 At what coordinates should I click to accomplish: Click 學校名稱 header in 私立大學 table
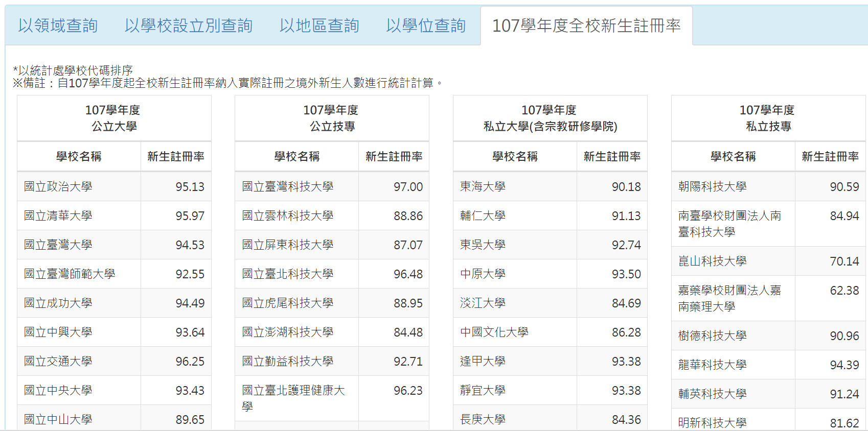(x=515, y=156)
